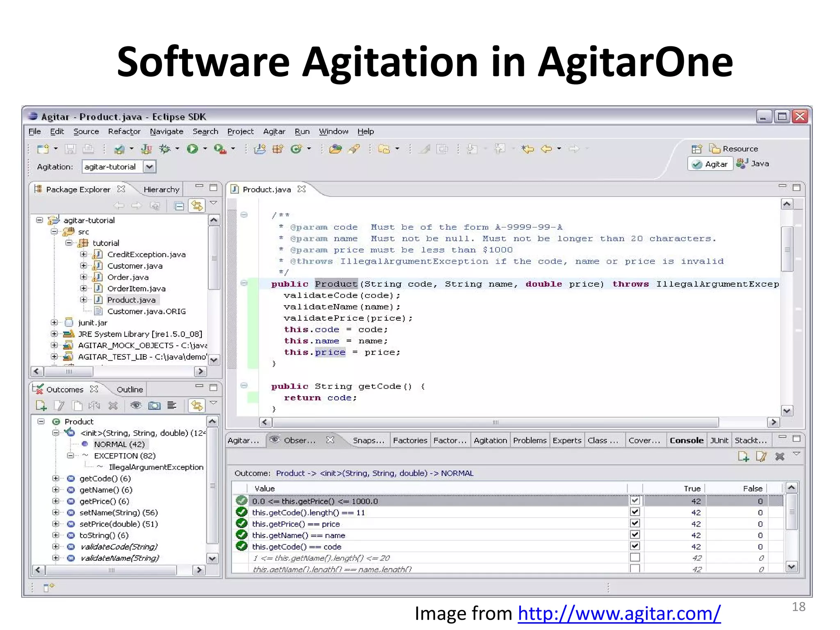Viewport: 840px width, 630px height.
Task: Switch to the Resource perspective button
Action: (734, 149)
